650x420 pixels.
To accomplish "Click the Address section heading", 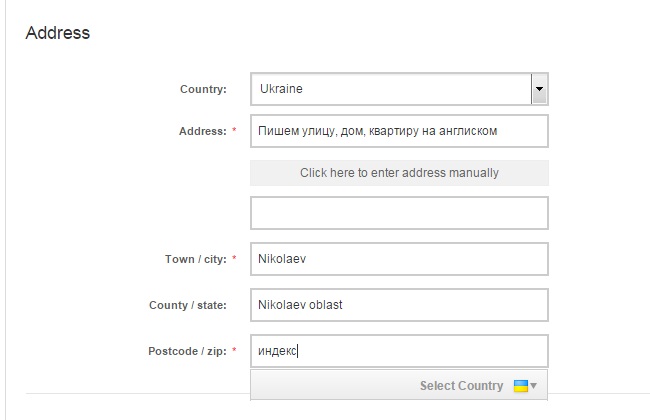I will (57, 33).
